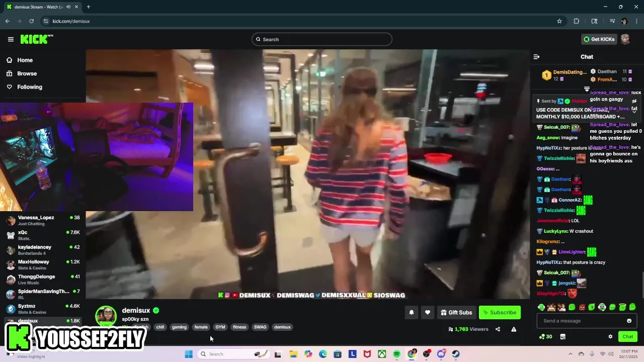The width and height of the screenshot is (644, 362).
Task: Click the channel points balance showing 30
Action: tap(545, 337)
